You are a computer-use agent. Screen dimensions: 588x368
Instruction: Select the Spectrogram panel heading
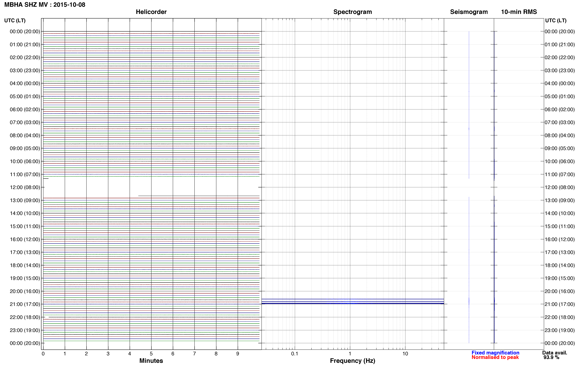(x=352, y=12)
